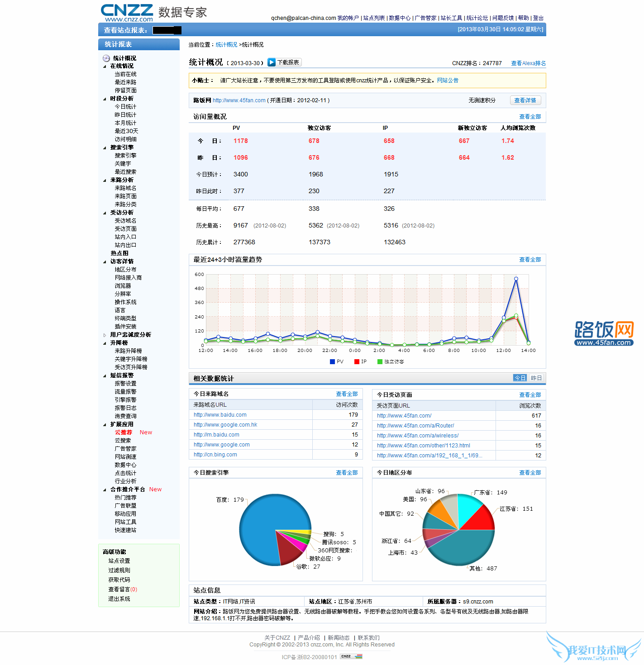Collapse the 在线情况 sidebar group arrow
This screenshot has width=644, height=665.
point(105,66)
